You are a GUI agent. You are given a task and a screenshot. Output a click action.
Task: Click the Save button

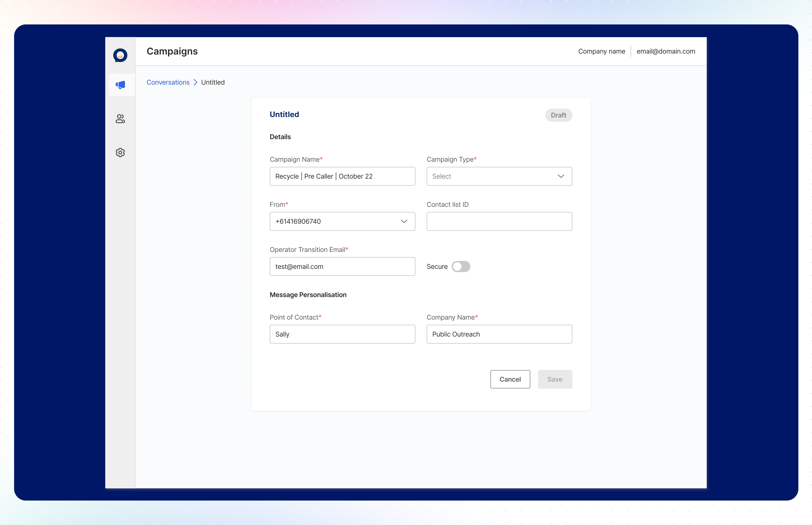pos(555,379)
